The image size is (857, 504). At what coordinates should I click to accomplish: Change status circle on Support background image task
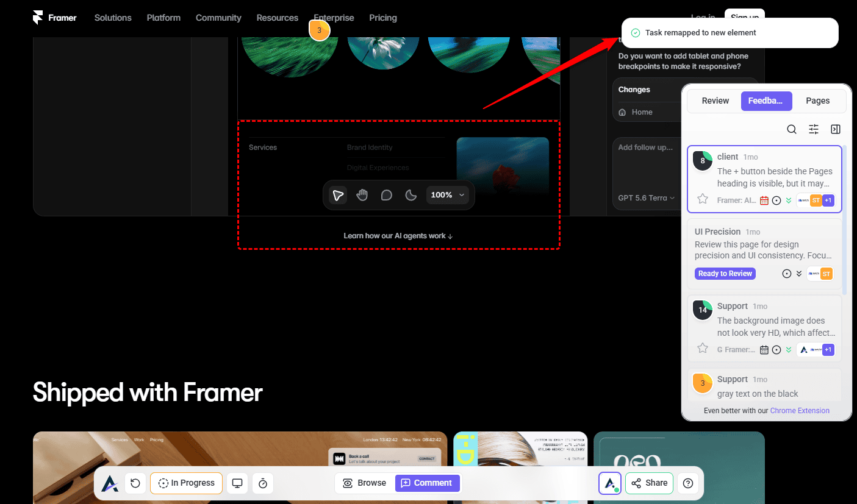point(776,350)
